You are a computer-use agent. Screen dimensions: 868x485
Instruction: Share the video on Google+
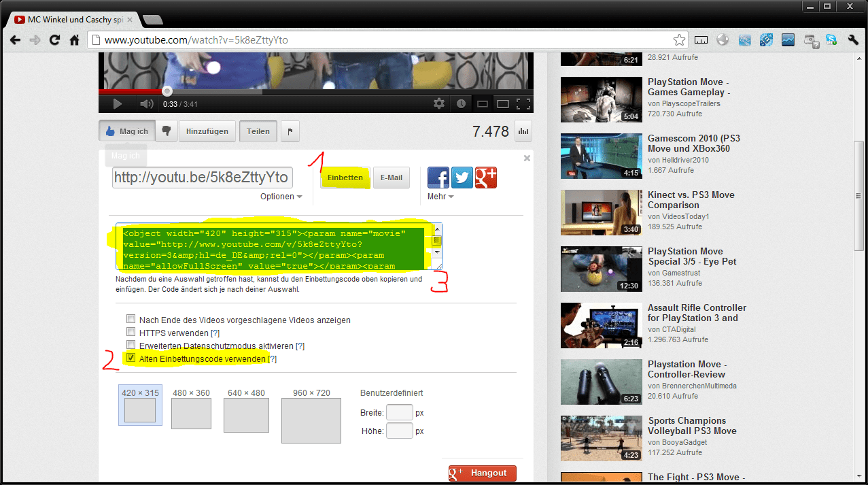tap(486, 178)
